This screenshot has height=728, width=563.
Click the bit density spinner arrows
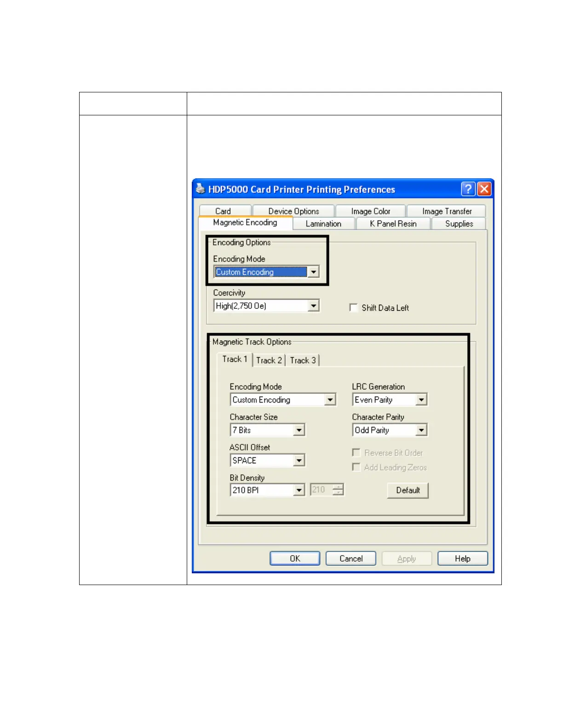(338, 490)
